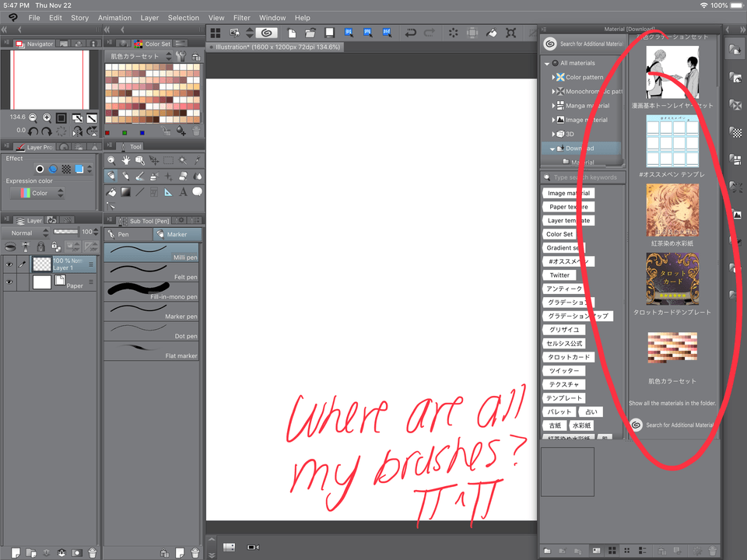Open the Expression color dropdown
This screenshot has height=560, width=747.
coord(37,193)
